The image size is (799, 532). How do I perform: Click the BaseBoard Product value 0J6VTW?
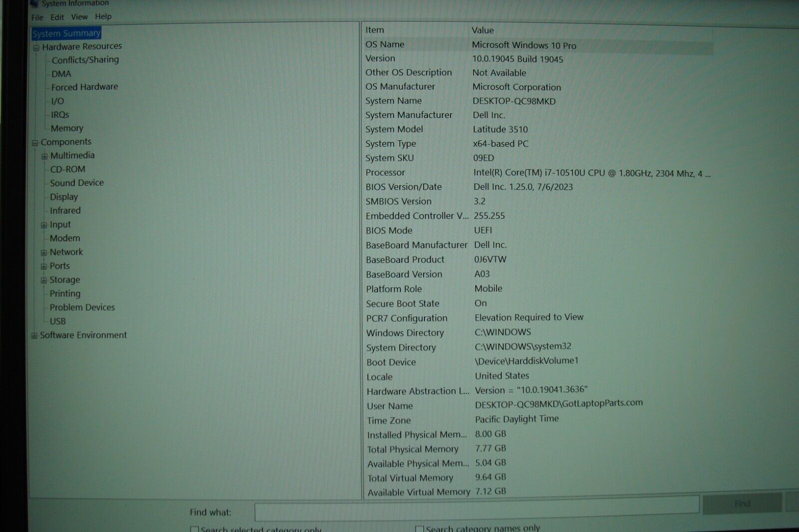(x=490, y=260)
